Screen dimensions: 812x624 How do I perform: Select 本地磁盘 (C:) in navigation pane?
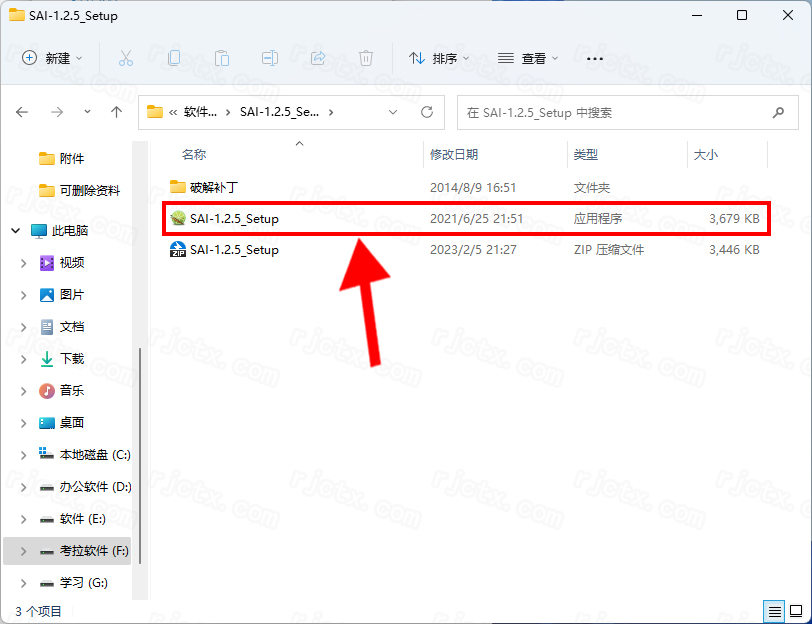[94, 454]
